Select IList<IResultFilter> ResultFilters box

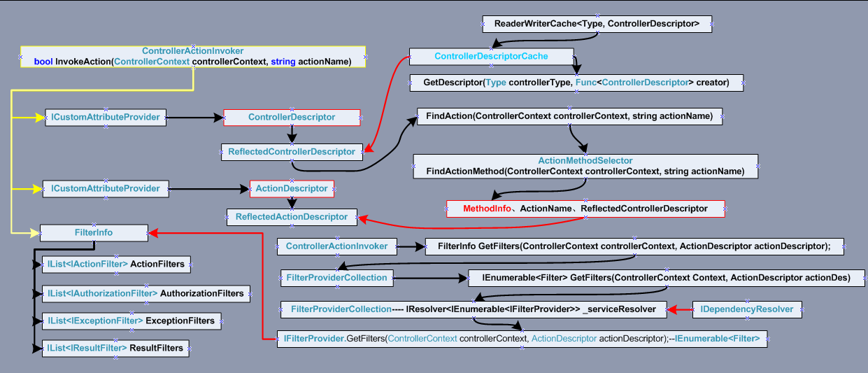[115, 348]
